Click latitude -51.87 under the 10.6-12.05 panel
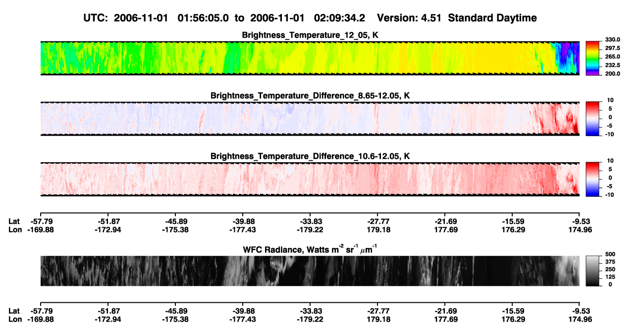 (107, 221)
